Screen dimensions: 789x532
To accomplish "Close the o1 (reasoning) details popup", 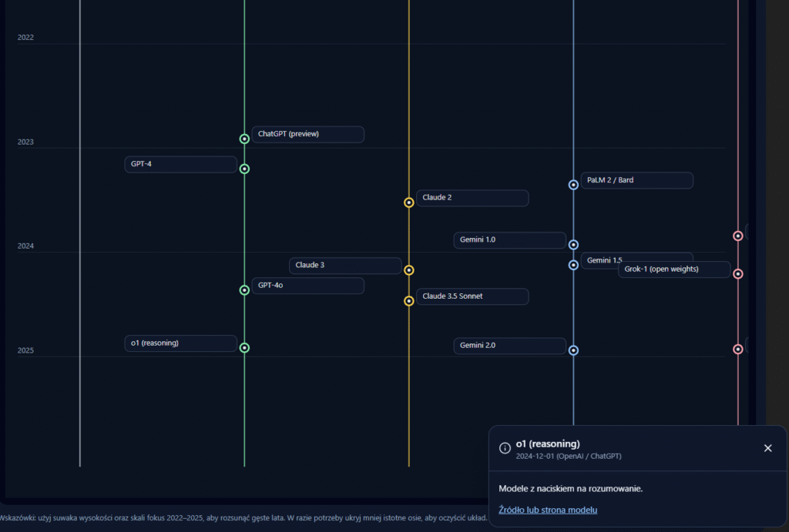I will (x=768, y=448).
